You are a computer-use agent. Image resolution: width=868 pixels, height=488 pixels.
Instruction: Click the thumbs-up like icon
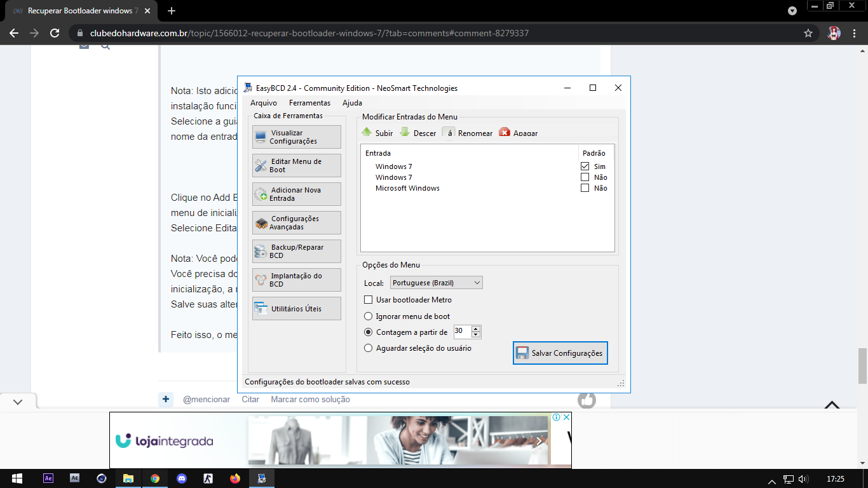tap(587, 400)
